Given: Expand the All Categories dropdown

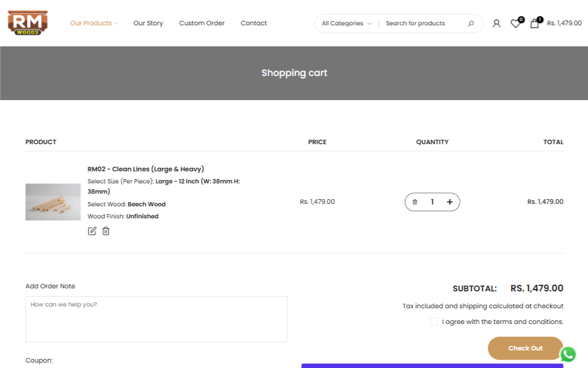Looking at the screenshot, I should point(347,24).
